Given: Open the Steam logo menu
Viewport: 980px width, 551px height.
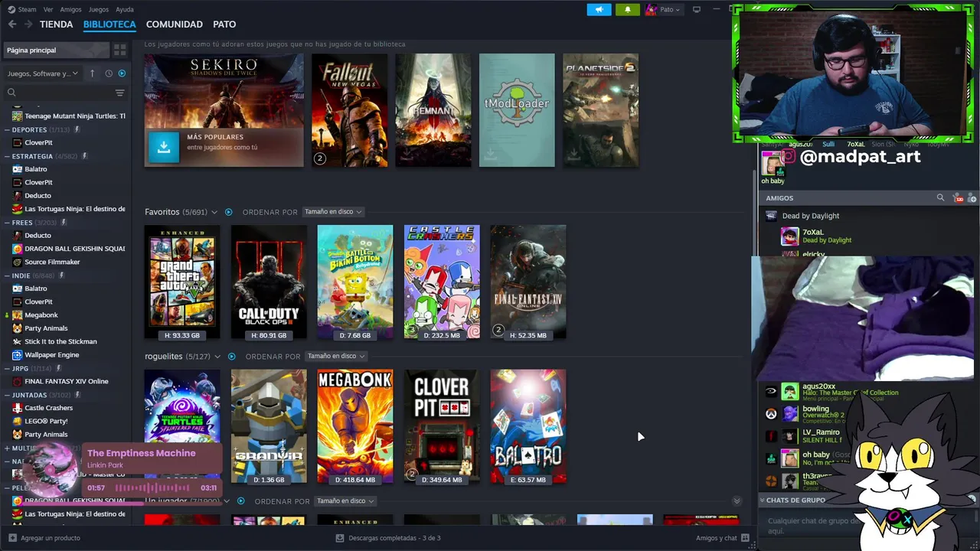Looking at the screenshot, I should (22, 9).
